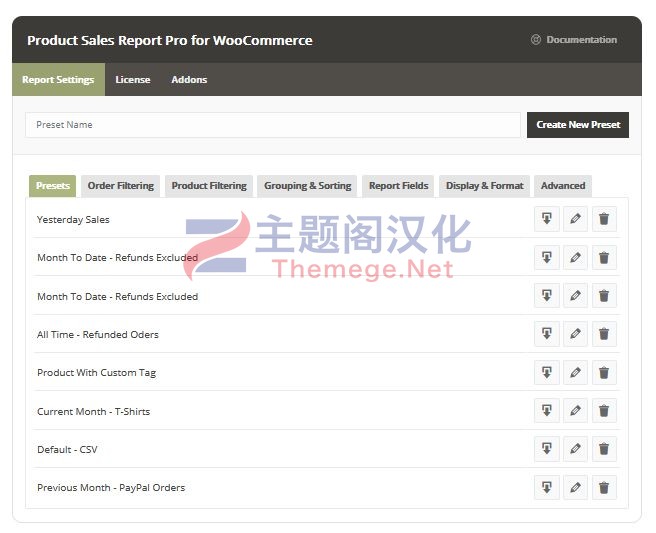Click the Product With Custom Tag text

(97, 373)
